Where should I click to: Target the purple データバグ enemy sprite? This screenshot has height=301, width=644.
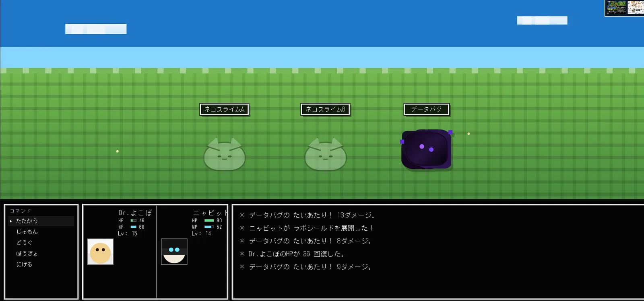click(426, 149)
